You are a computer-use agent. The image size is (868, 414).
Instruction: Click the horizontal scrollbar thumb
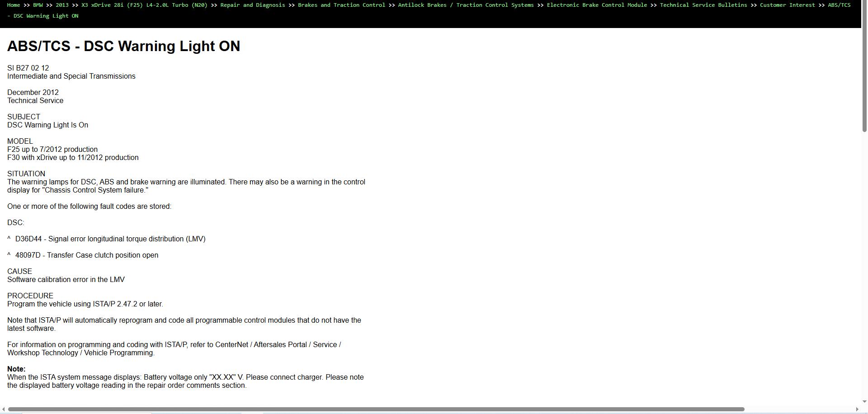pyautogui.click(x=376, y=409)
